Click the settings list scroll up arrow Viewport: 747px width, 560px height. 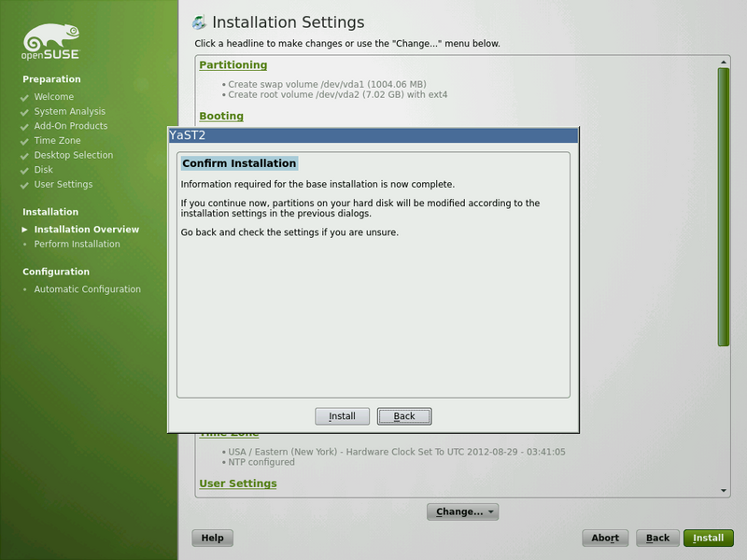tap(724, 62)
